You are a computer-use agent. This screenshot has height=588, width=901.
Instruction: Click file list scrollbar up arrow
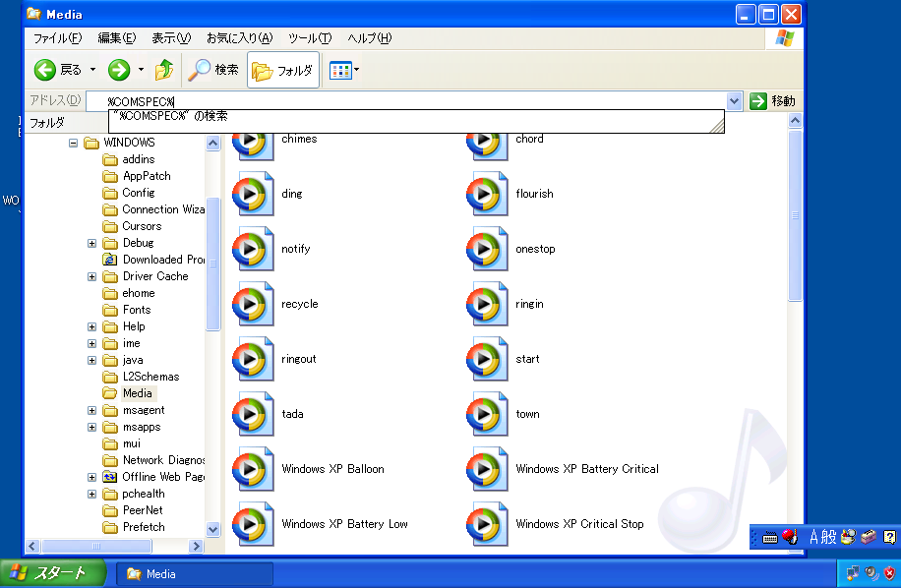pyautogui.click(x=796, y=121)
